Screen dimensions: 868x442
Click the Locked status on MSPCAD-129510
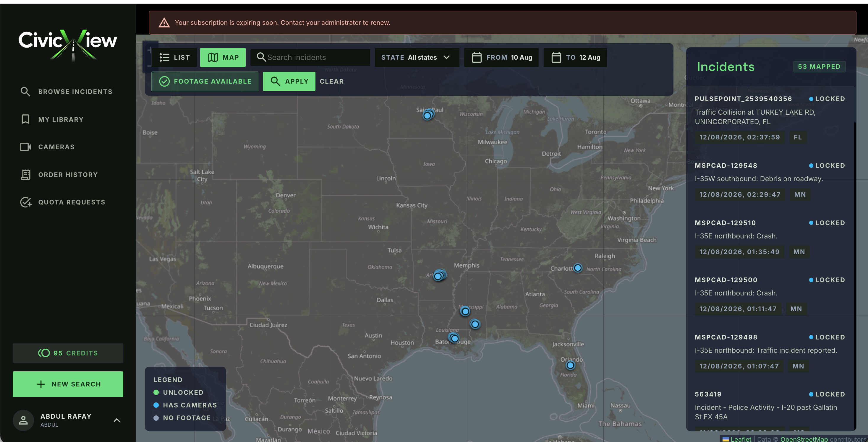click(827, 223)
